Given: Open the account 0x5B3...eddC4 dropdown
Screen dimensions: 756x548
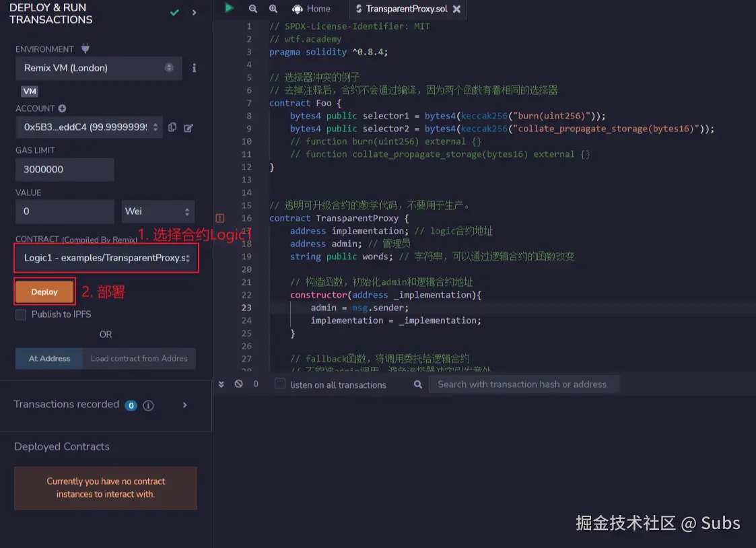Looking at the screenshot, I should (89, 127).
